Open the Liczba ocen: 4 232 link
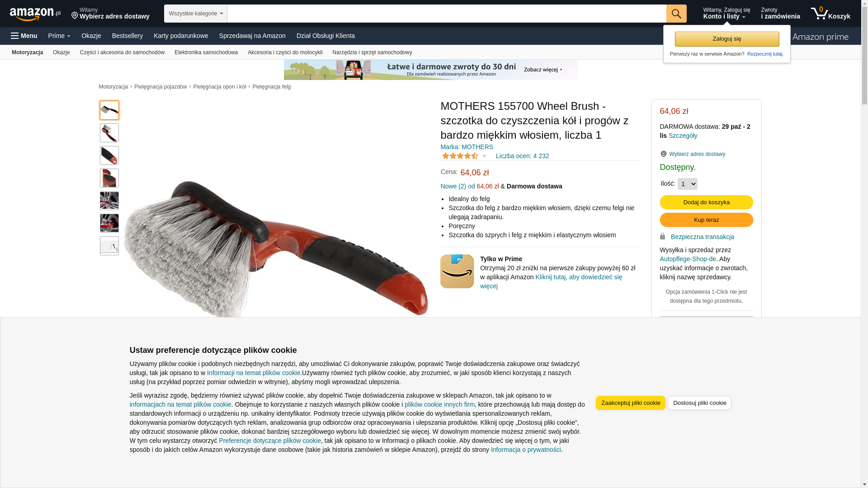 tap(522, 156)
